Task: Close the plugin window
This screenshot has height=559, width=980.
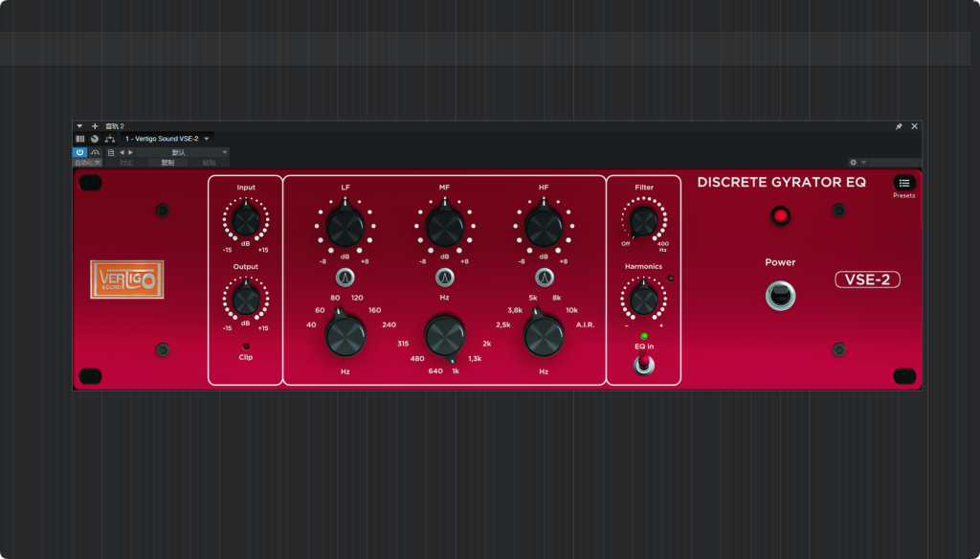Action: 914,126
